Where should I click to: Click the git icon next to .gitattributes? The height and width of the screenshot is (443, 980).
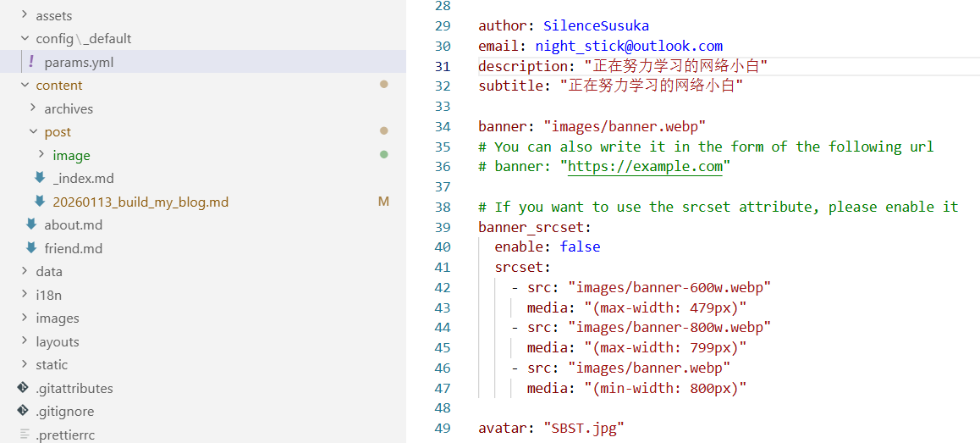tap(23, 388)
